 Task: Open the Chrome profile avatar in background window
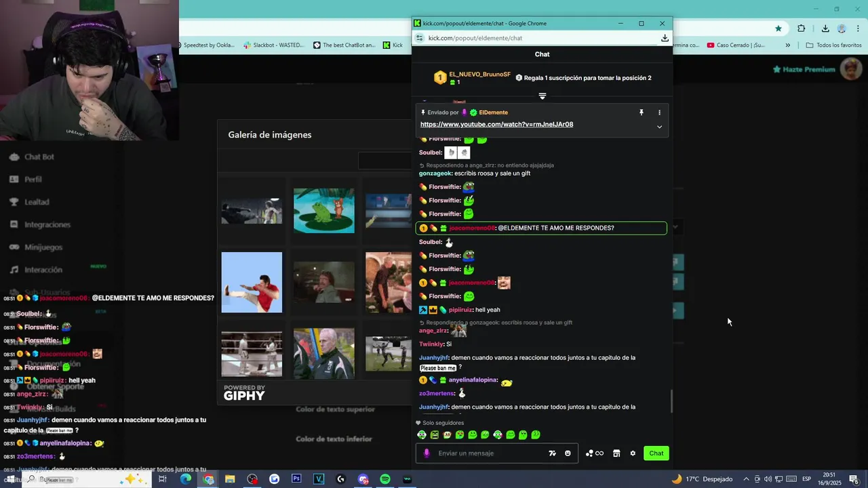(842, 28)
